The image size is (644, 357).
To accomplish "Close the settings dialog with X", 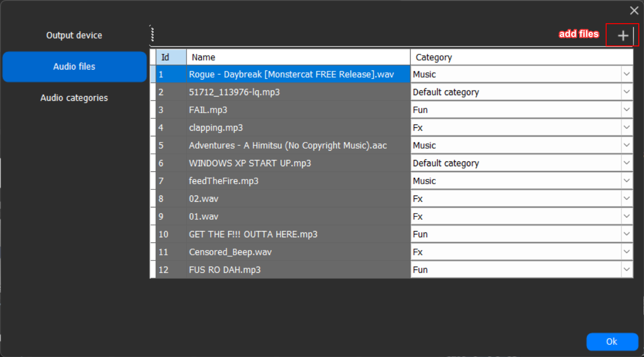I will [x=634, y=10].
